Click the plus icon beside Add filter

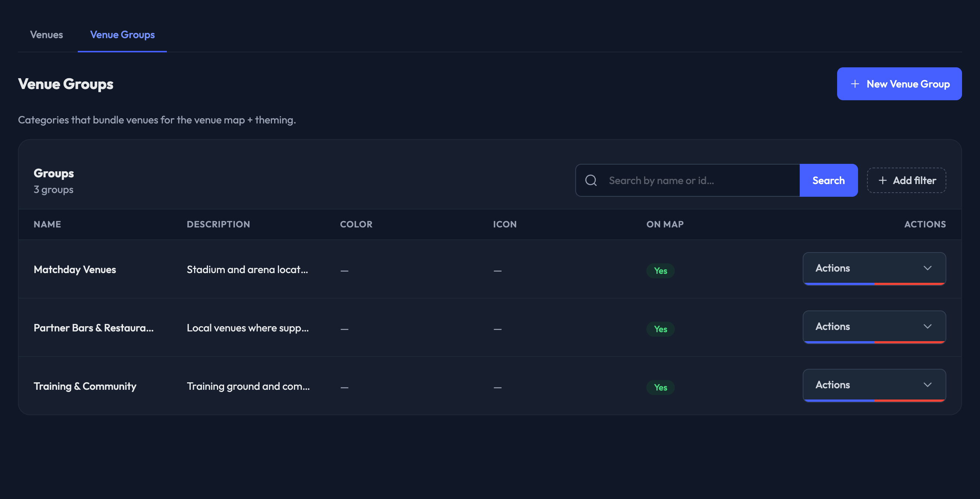coord(883,180)
